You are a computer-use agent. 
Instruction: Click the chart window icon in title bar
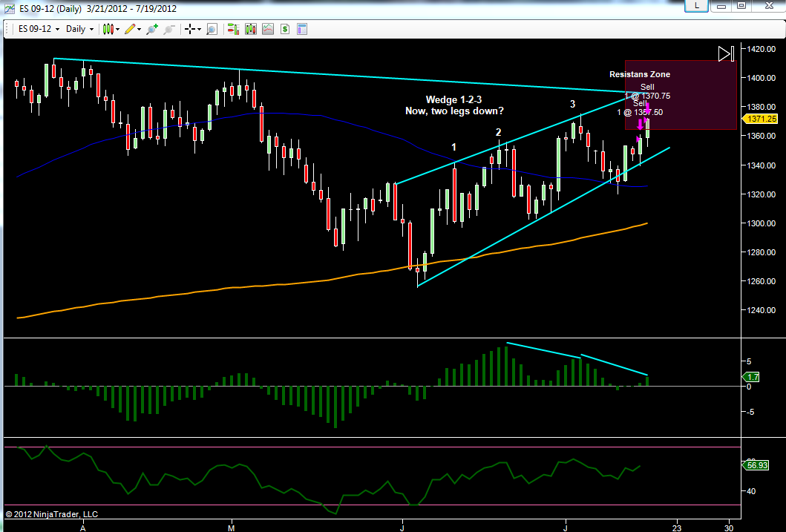click(10, 8)
